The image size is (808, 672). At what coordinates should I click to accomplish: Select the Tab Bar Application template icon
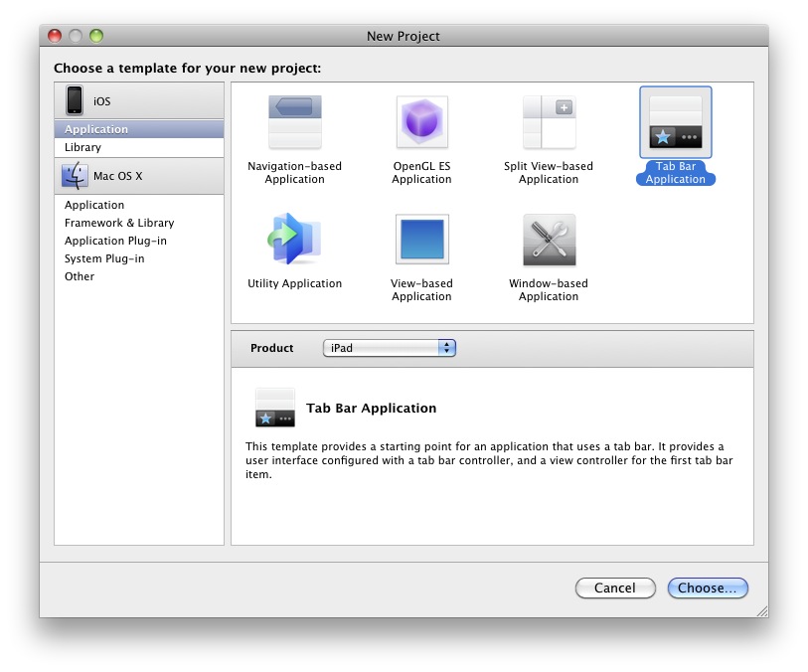pos(676,122)
